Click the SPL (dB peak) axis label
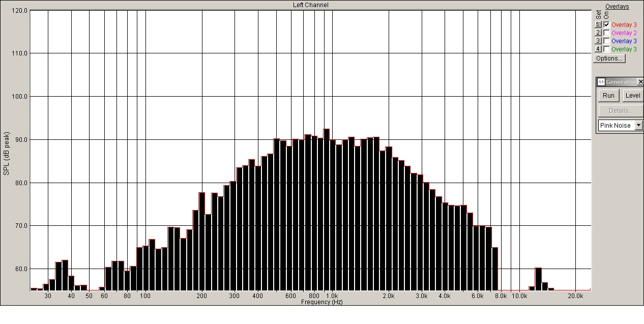This screenshot has width=644, height=324. point(6,154)
